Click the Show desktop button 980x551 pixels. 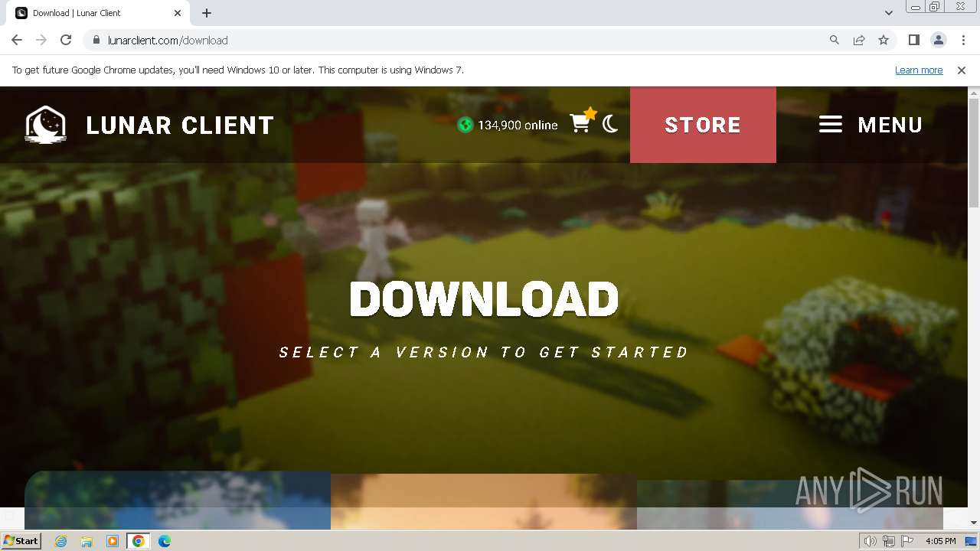click(x=971, y=541)
